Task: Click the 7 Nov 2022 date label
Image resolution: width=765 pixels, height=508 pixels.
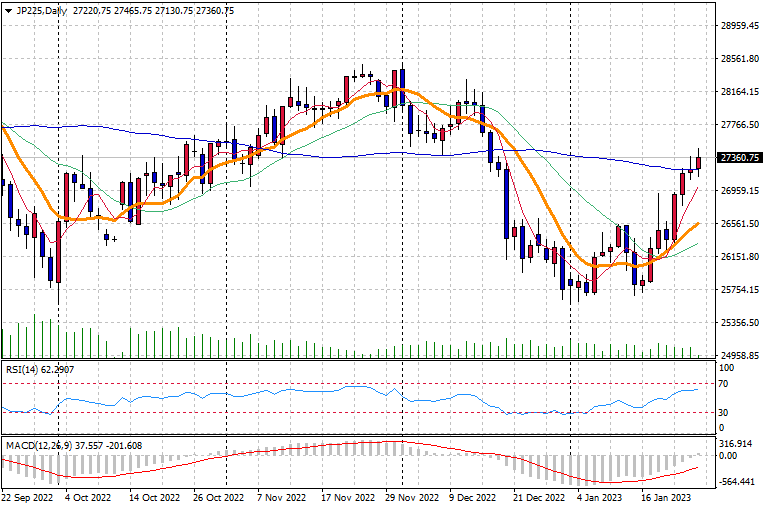Action: pyautogui.click(x=284, y=497)
